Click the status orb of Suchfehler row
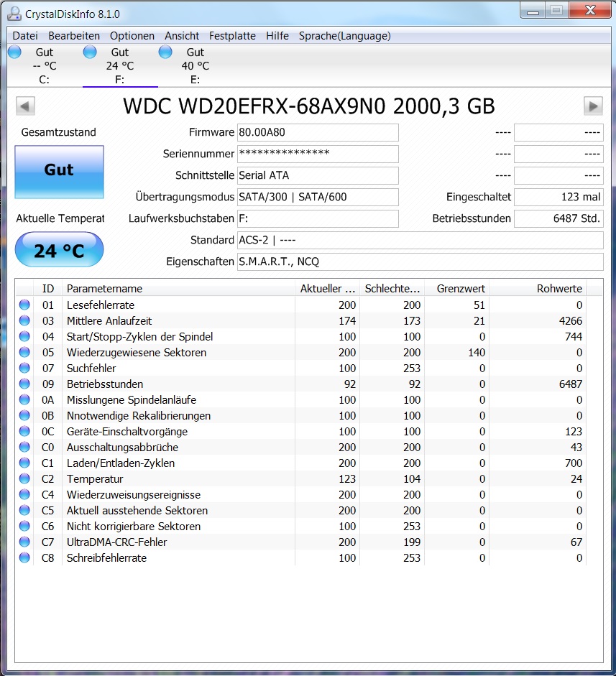This screenshot has width=616, height=676. pos(24,369)
